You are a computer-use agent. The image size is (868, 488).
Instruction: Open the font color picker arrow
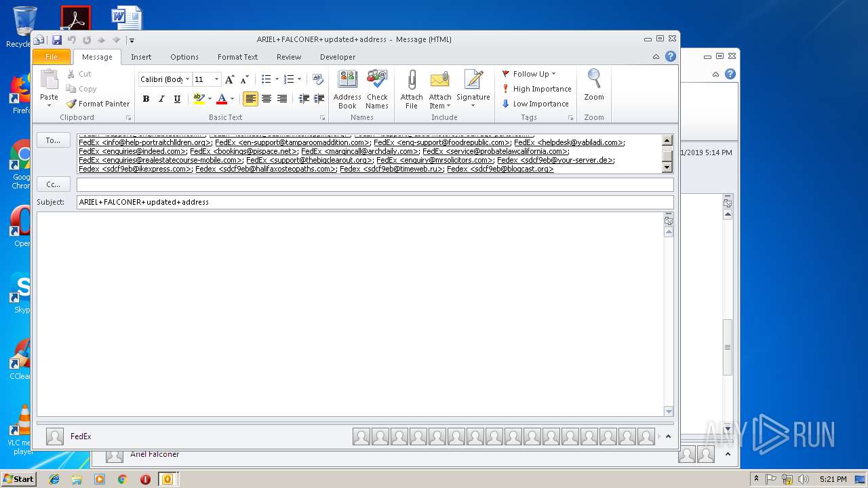(233, 99)
